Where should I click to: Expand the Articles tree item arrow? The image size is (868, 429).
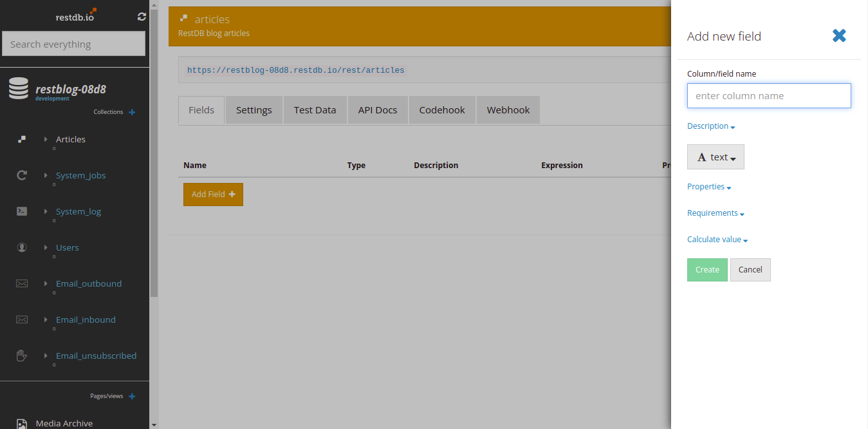pyautogui.click(x=46, y=139)
